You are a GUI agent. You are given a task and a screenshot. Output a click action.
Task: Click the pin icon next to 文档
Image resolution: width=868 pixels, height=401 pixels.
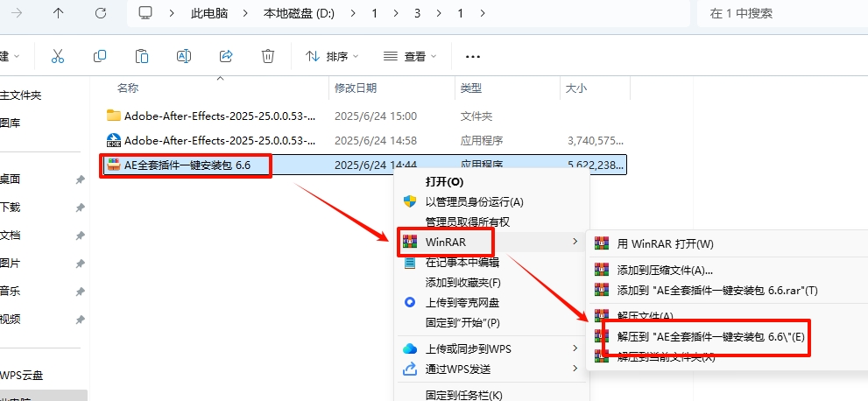pos(81,236)
